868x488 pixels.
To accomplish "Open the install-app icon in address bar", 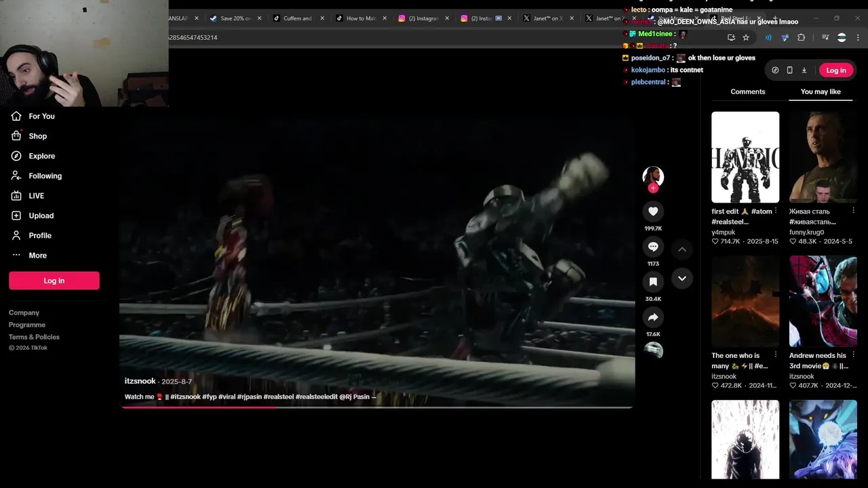I will (x=731, y=37).
